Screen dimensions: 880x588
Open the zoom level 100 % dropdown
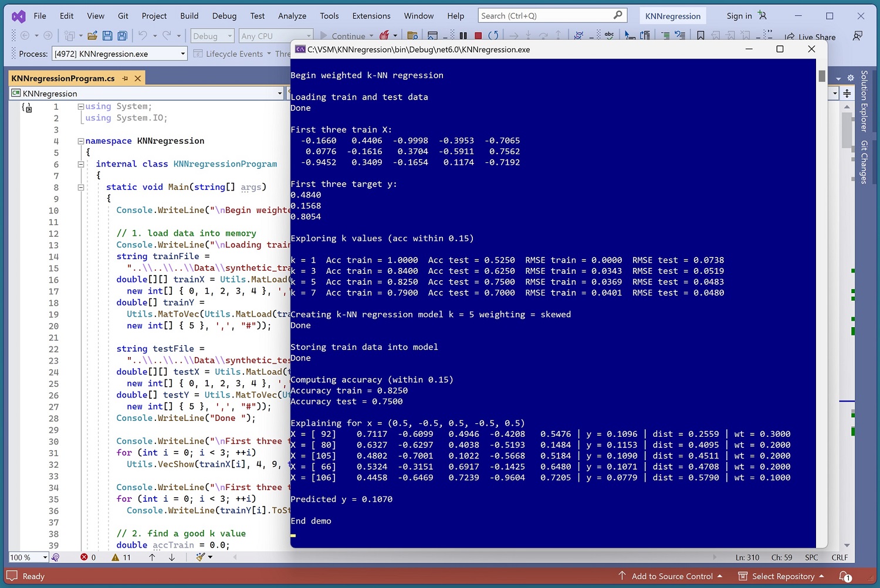[45, 557]
